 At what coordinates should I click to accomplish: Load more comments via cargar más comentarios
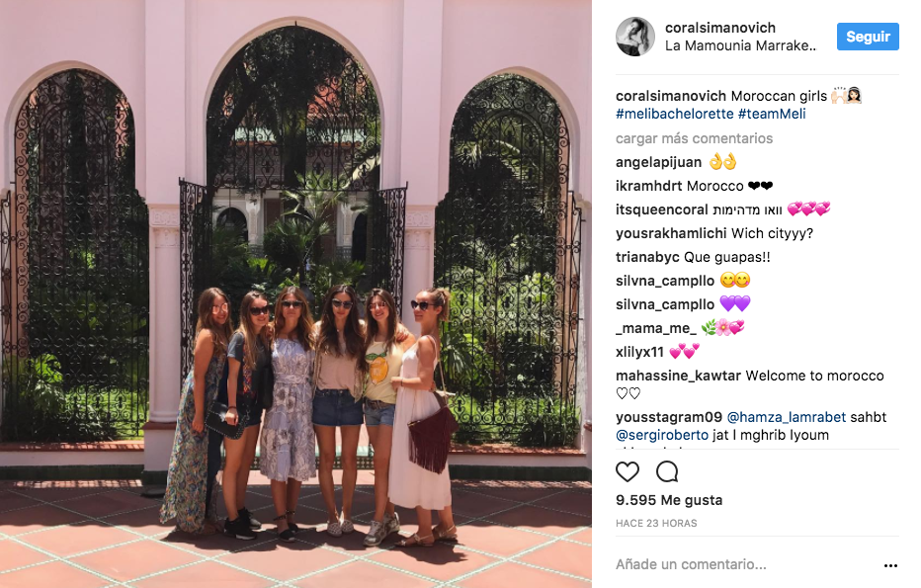(694, 138)
